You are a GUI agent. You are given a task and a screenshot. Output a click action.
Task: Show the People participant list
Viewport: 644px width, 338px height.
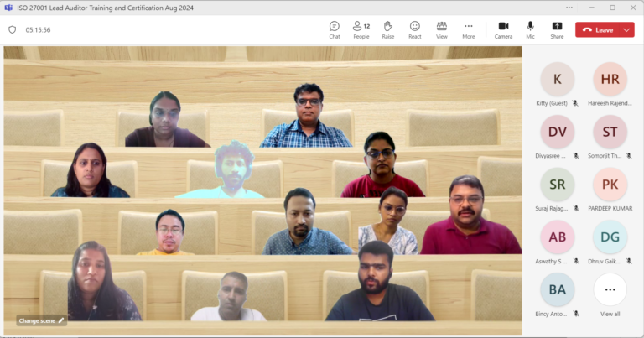click(361, 29)
